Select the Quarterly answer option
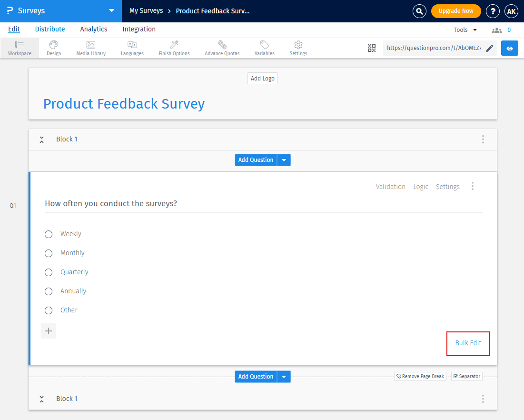524x420 pixels. pos(48,272)
